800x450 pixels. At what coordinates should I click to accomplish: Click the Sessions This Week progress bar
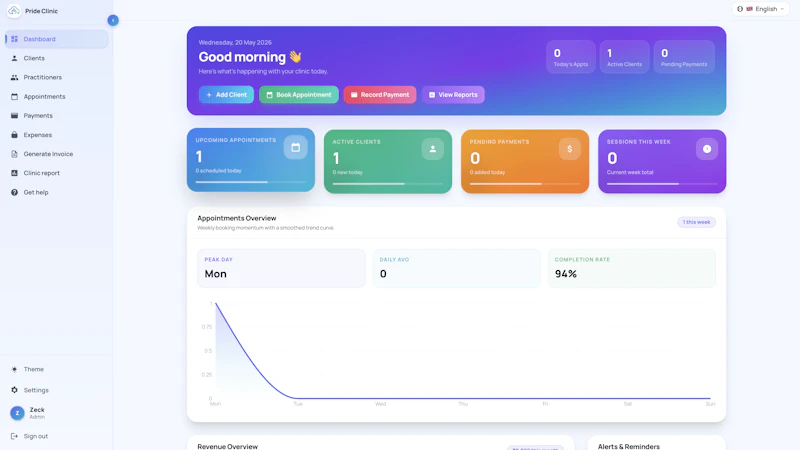click(x=662, y=184)
